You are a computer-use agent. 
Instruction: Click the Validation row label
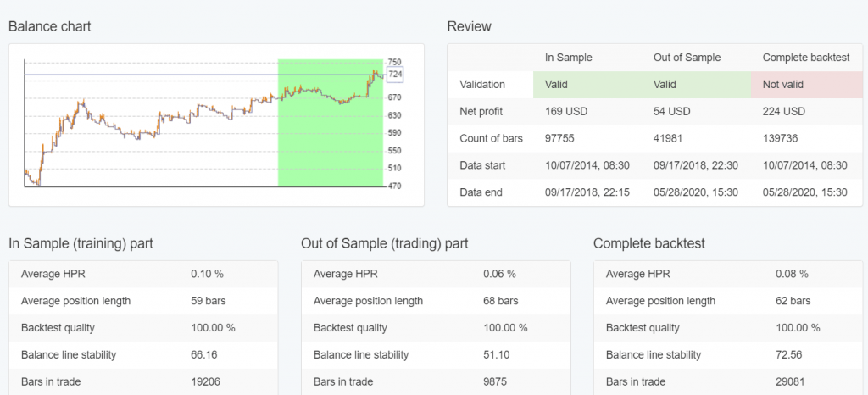click(x=482, y=85)
